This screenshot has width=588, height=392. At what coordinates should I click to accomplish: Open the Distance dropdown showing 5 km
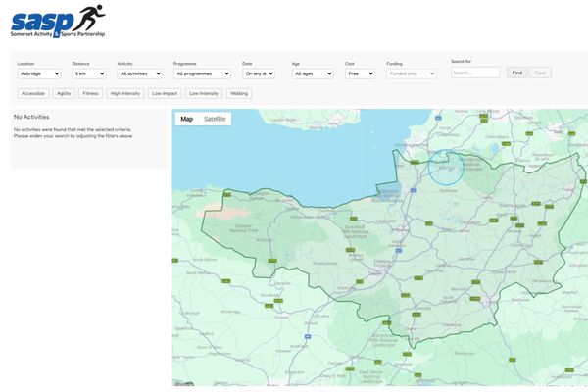[x=89, y=73]
